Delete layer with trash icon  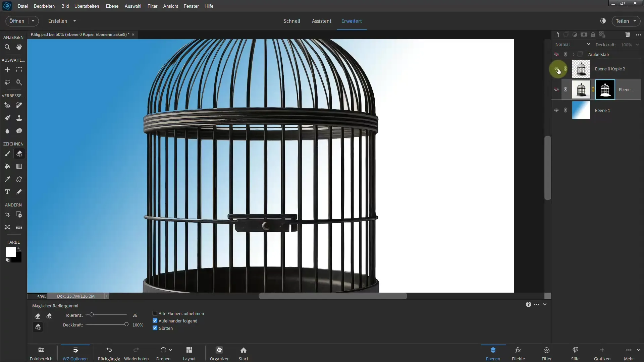[x=628, y=35]
